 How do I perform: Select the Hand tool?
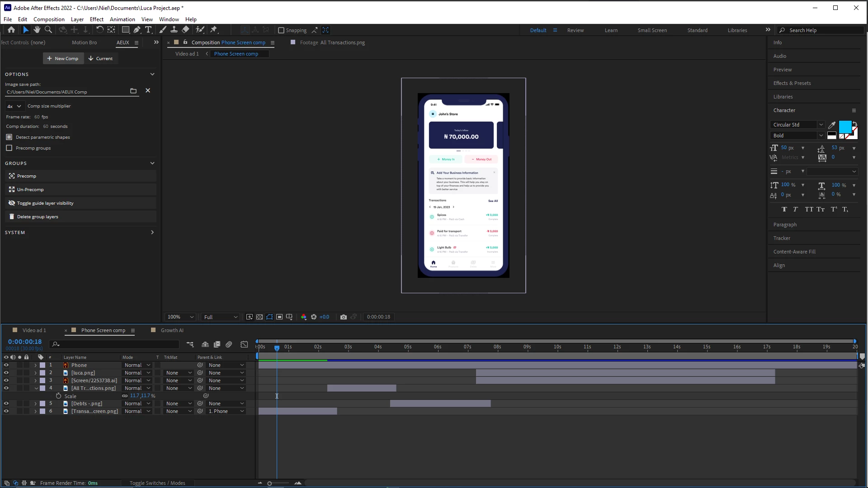37,30
